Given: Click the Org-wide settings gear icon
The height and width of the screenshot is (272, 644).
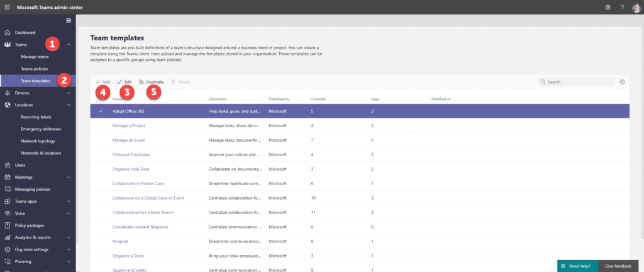Looking at the screenshot, I should [x=8, y=249].
